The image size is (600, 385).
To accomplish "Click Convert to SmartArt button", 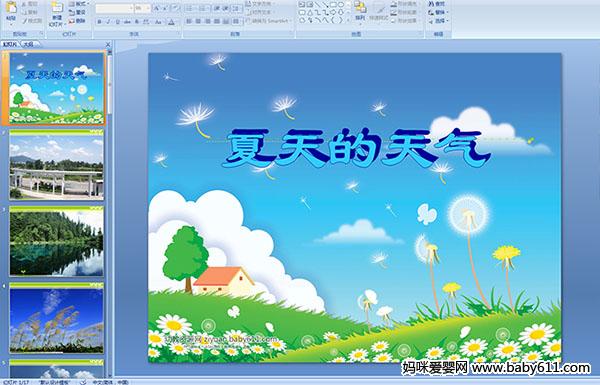I will pos(269,21).
